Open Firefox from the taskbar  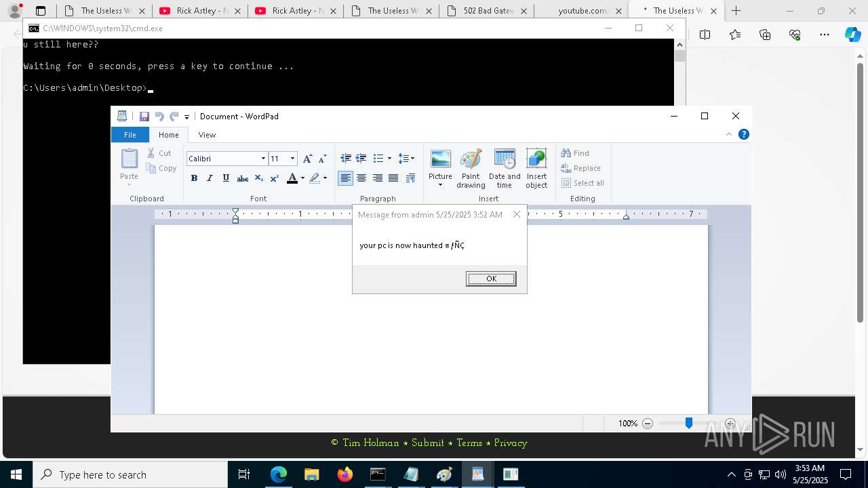pos(344,474)
